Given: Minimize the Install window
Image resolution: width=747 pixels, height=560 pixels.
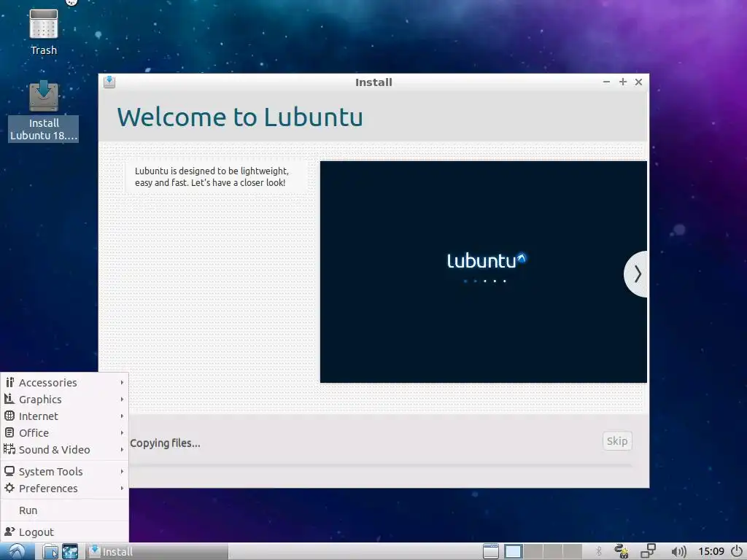Looking at the screenshot, I should coord(606,82).
